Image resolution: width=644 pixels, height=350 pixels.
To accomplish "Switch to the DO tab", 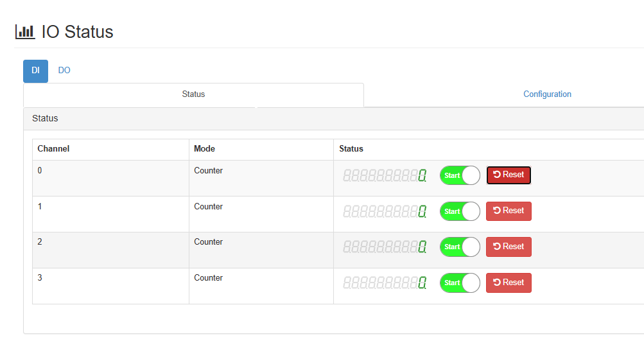I will (x=64, y=70).
